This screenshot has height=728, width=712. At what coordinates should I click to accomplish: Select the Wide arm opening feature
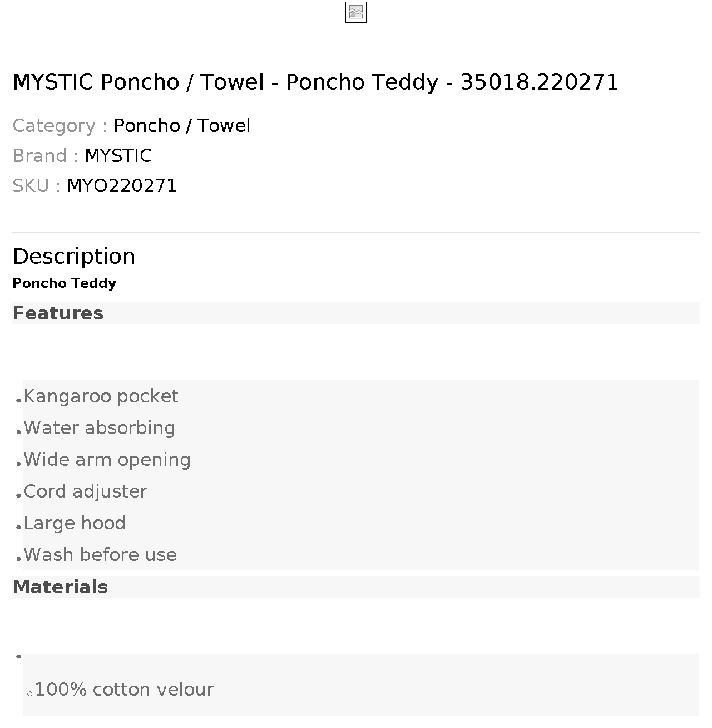click(x=107, y=460)
